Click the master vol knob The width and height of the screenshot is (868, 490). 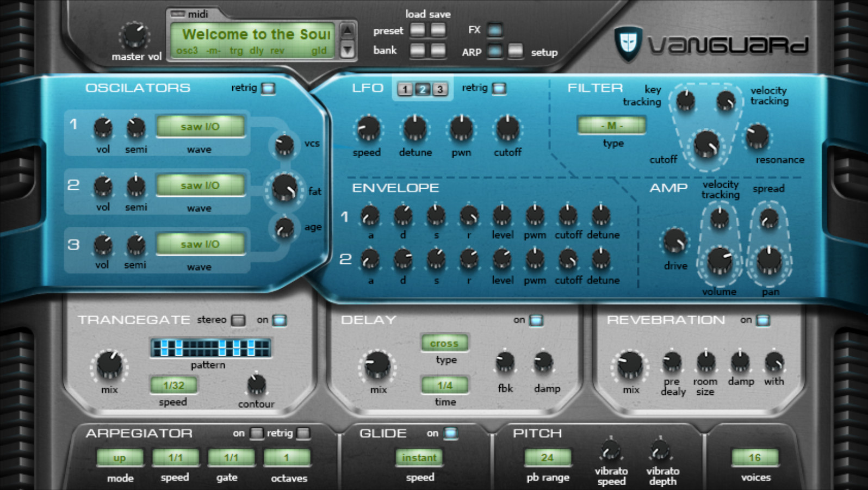(134, 35)
